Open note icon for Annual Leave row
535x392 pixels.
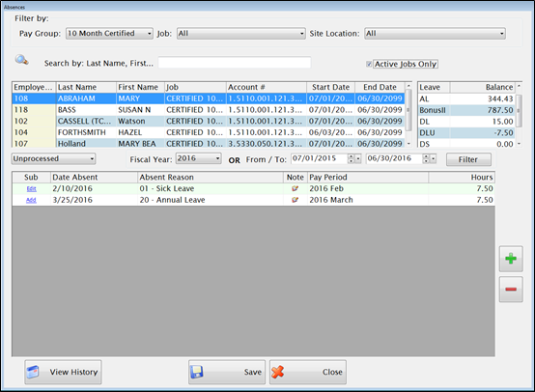(x=296, y=200)
